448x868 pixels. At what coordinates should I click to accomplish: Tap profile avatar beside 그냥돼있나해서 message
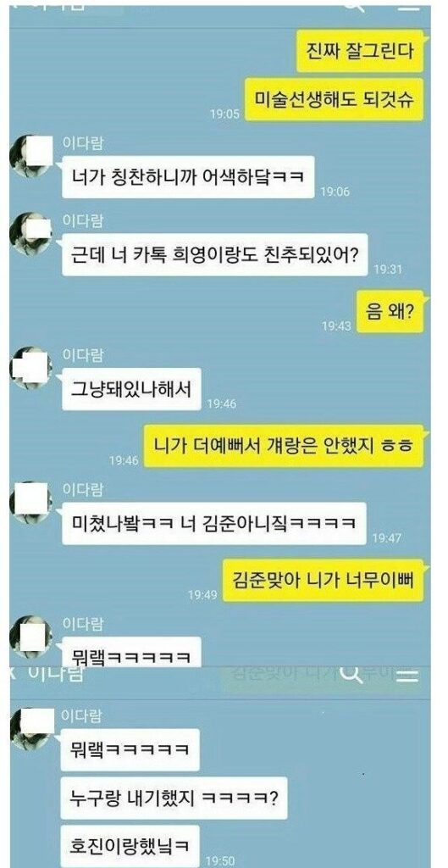(31, 368)
